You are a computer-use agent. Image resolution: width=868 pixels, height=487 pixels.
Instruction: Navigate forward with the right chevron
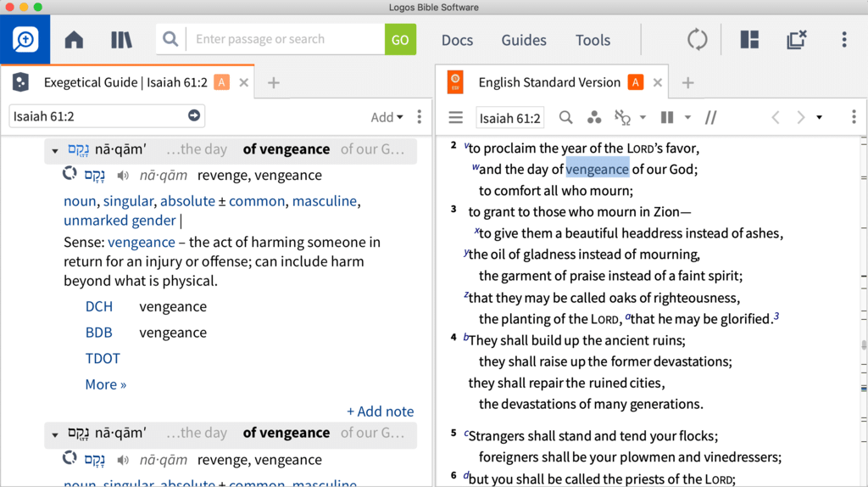[x=800, y=117]
